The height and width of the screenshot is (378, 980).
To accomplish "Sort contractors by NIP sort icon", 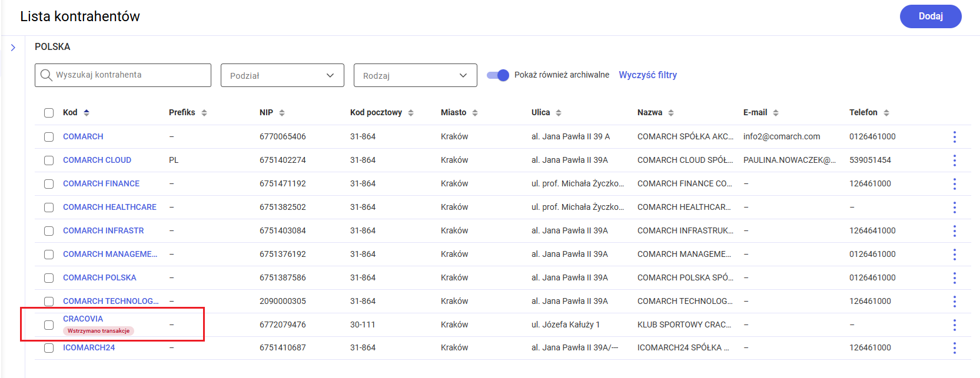I will pos(282,113).
